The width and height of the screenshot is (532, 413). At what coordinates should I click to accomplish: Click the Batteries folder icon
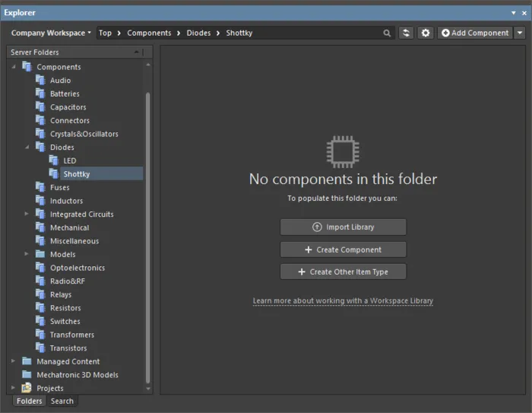40,94
